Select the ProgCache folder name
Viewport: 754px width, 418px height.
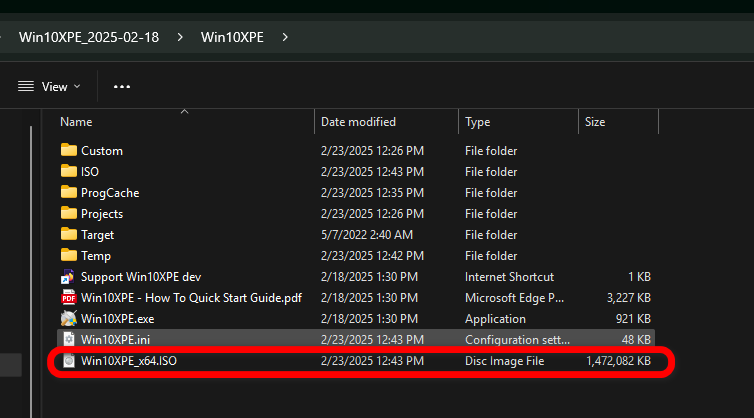[x=110, y=193]
